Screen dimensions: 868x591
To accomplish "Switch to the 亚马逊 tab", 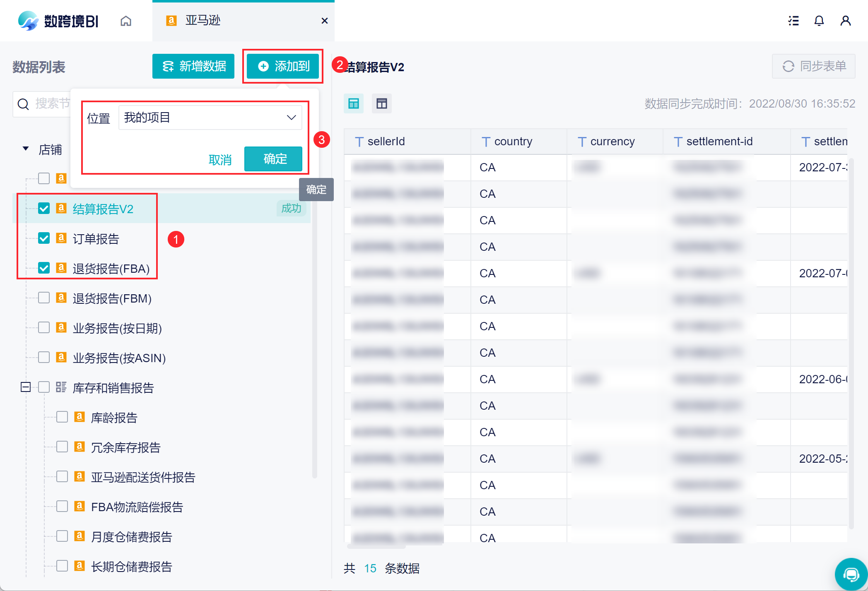I will pyautogui.click(x=203, y=21).
